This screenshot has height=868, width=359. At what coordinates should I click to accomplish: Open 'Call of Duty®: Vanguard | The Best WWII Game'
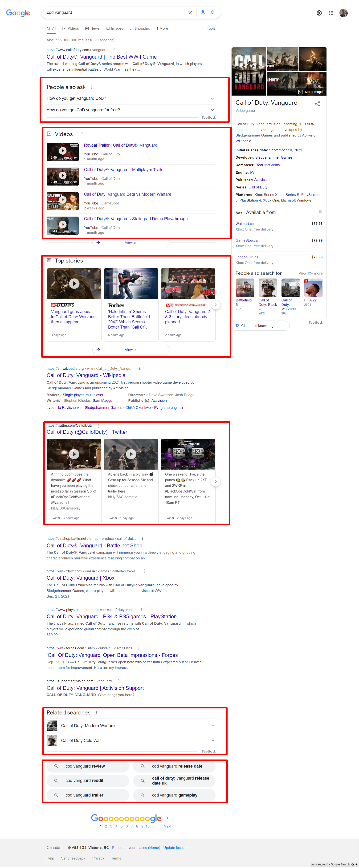[x=102, y=57]
